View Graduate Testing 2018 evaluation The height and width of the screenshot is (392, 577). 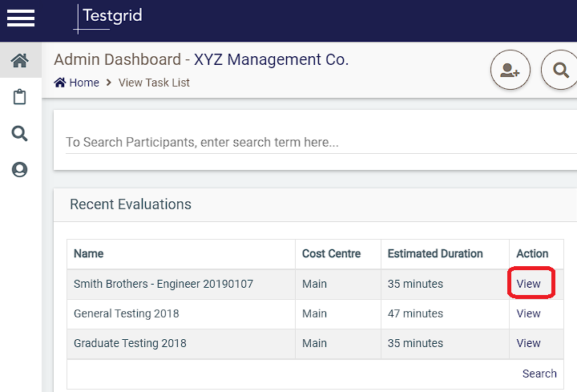point(528,343)
